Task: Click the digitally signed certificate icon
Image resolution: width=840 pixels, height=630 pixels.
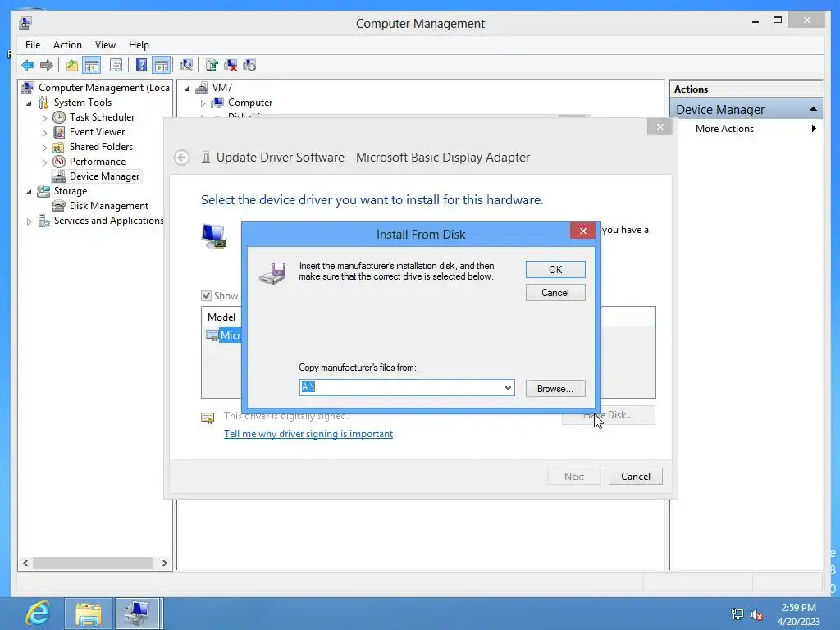Action: tap(208, 418)
